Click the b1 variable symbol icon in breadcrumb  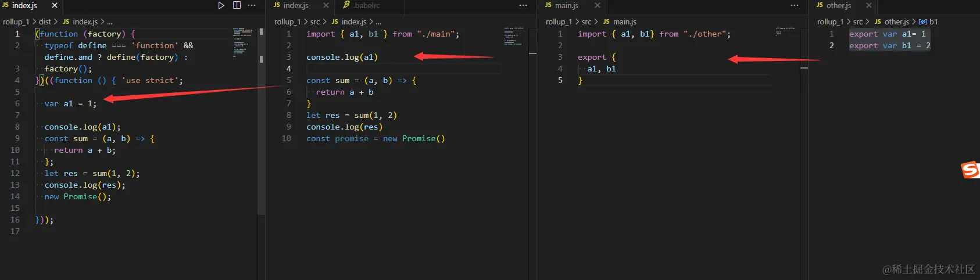(922, 21)
